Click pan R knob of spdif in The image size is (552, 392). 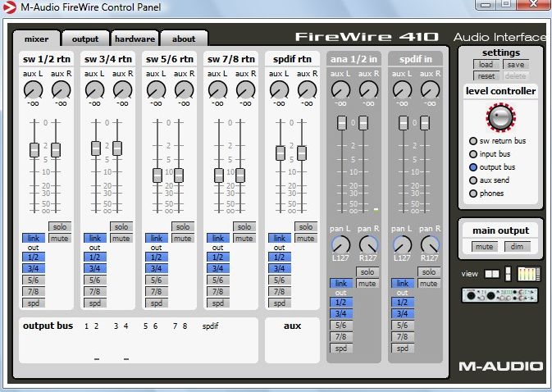(x=430, y=244)
